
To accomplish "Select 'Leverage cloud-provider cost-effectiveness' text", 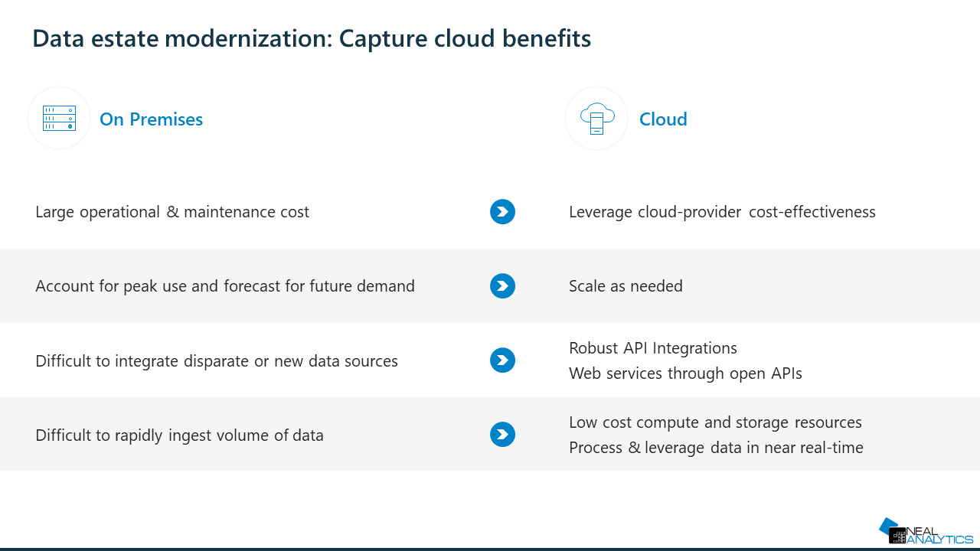I will click(722, 212).
